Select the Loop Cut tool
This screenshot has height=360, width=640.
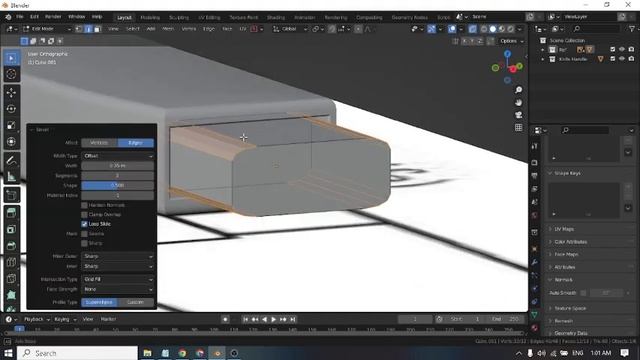click(x=11, y=262)
